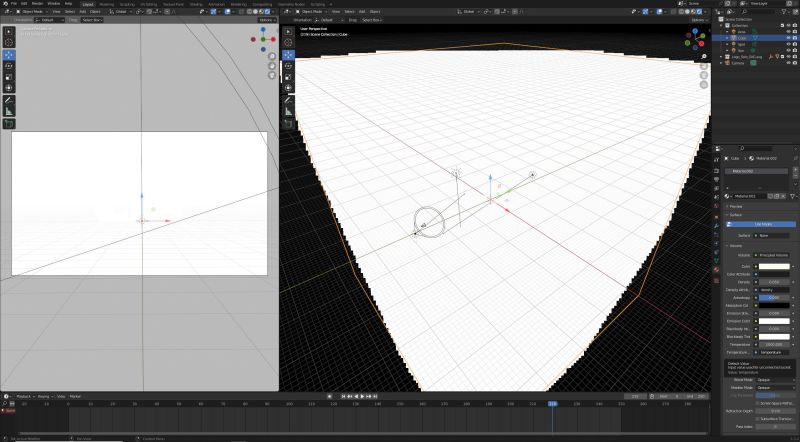Click the volume Color swatch
Viewport: 800px width, 442px height.
coord(774,266)
